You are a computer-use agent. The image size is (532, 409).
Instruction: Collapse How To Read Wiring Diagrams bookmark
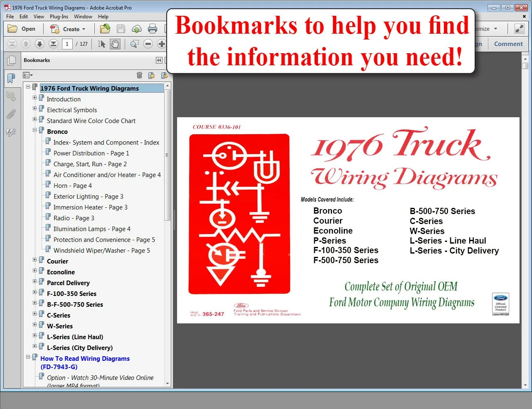tap(28, 357)
